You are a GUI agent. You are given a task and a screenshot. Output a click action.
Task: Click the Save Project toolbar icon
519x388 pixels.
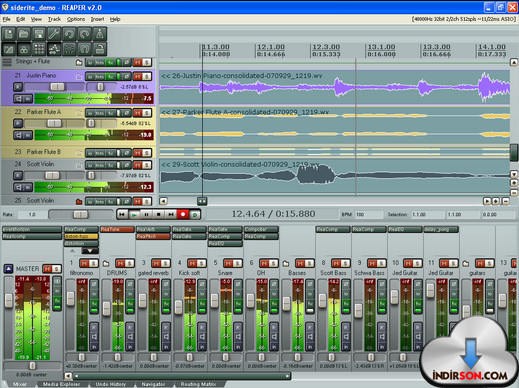tap(39, 34)
